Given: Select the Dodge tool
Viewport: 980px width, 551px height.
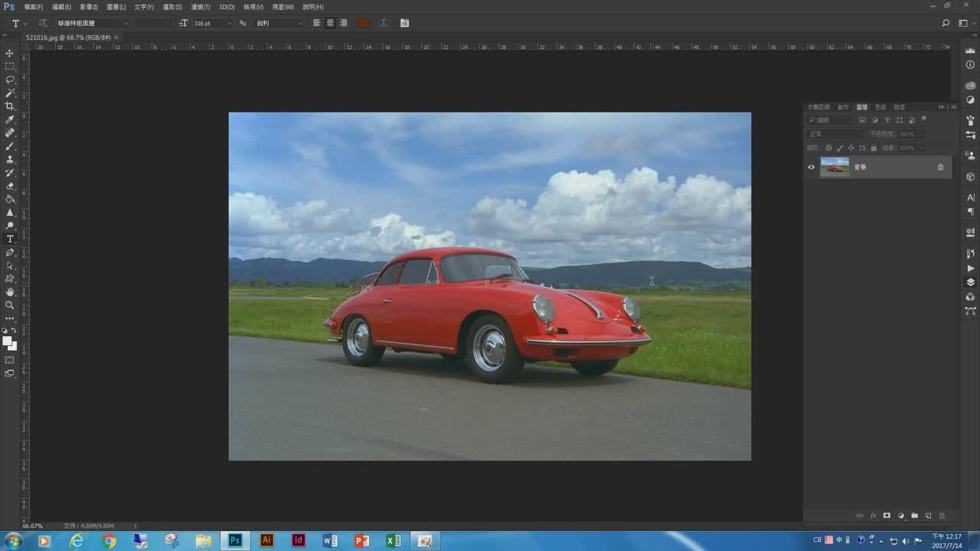Looking at the screenshot, I should (x=10, y=226).
